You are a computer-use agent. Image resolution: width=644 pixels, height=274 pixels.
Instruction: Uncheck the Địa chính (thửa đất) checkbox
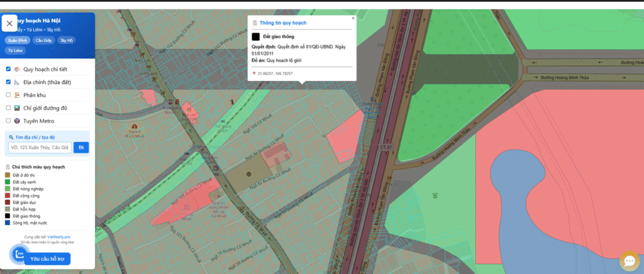[8, 82]
